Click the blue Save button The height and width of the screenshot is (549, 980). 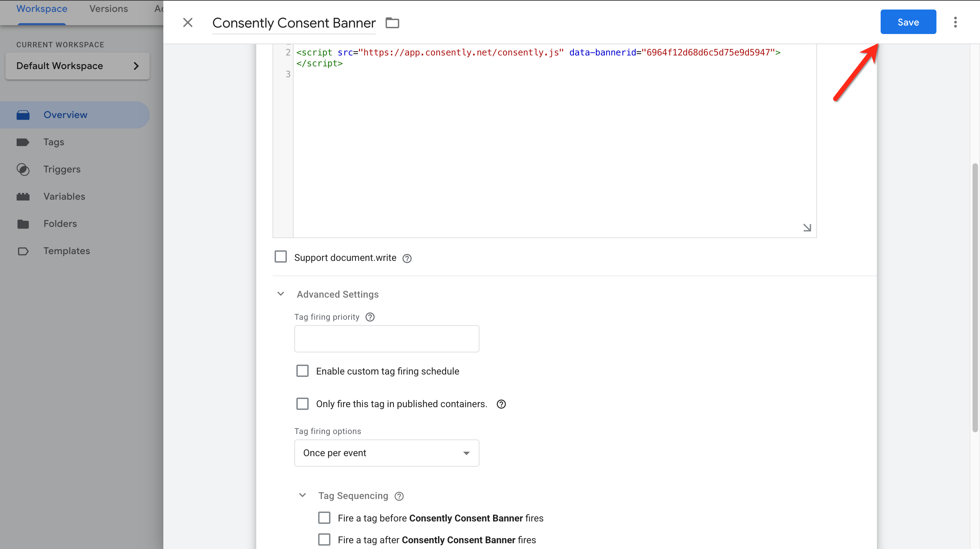click(x=908, y=22)
